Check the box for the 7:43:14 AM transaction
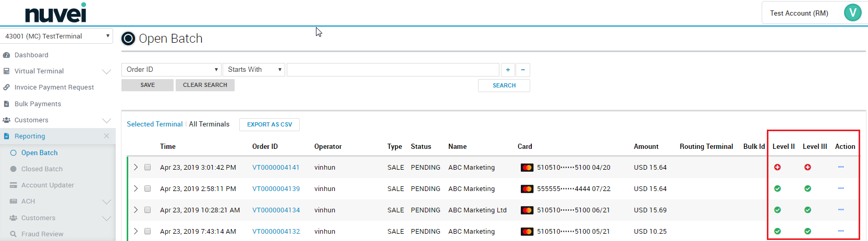868x241 pixels. click(148, 231)
